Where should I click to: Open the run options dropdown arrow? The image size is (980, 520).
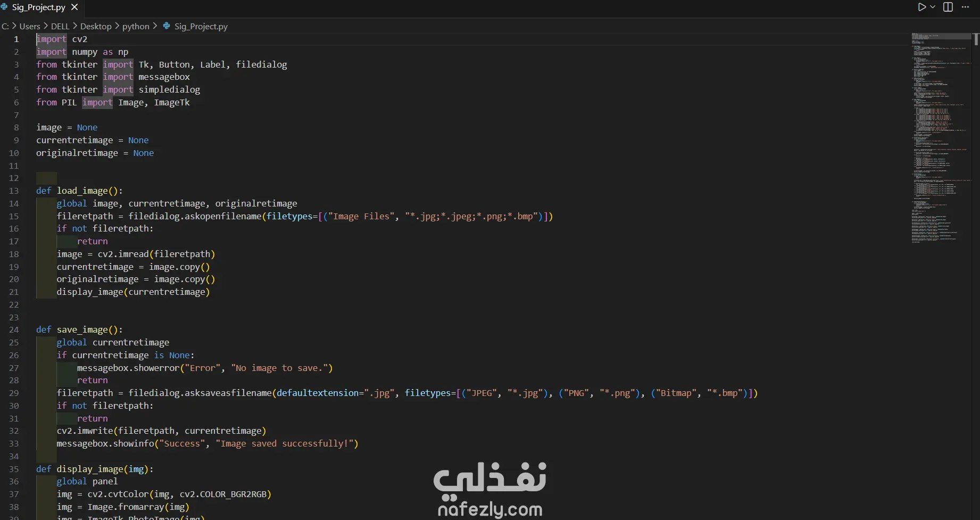(x=932, y=7)
